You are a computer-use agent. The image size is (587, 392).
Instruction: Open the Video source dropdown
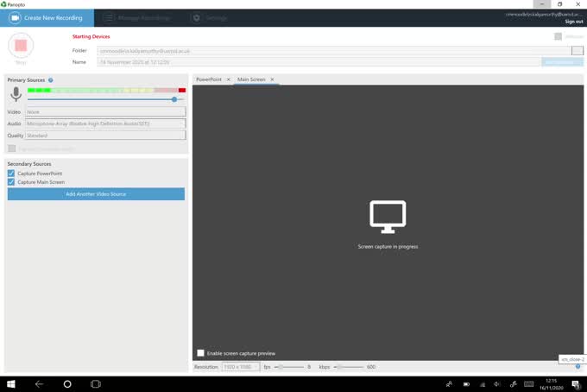105,111
